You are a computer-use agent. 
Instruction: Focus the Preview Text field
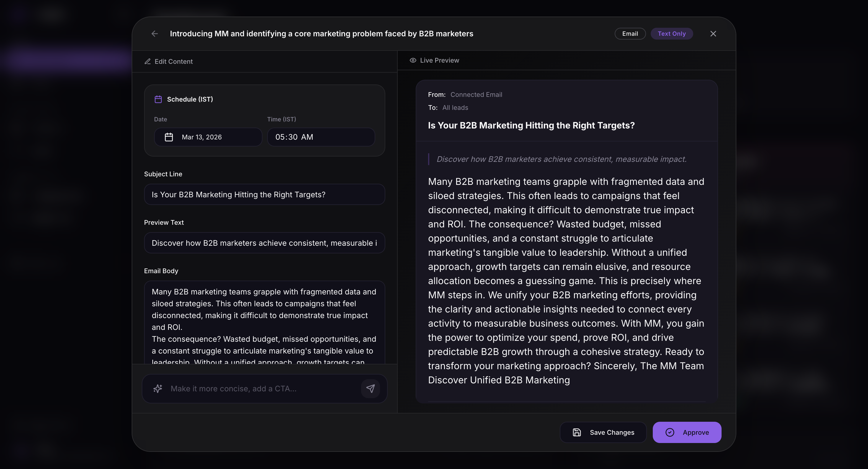[x=265, y=243]
